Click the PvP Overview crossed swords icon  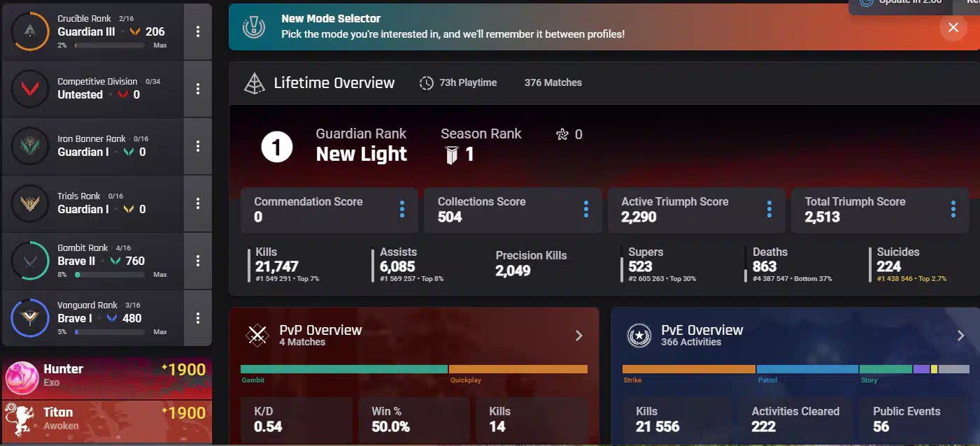[257, 336]
